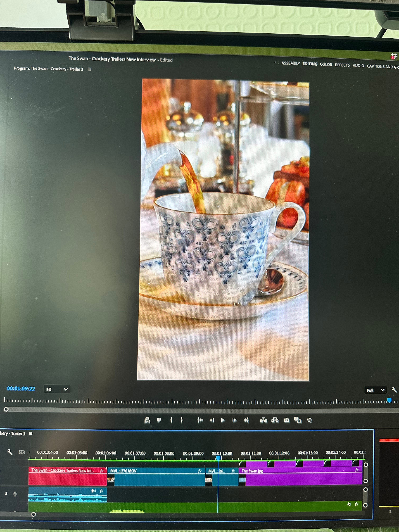Step forward one frame
Viewport: 399px width, 532px height.
pos(234,420)
